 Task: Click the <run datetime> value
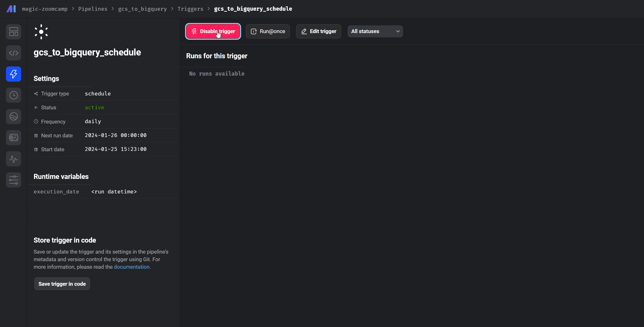point(114,192)
